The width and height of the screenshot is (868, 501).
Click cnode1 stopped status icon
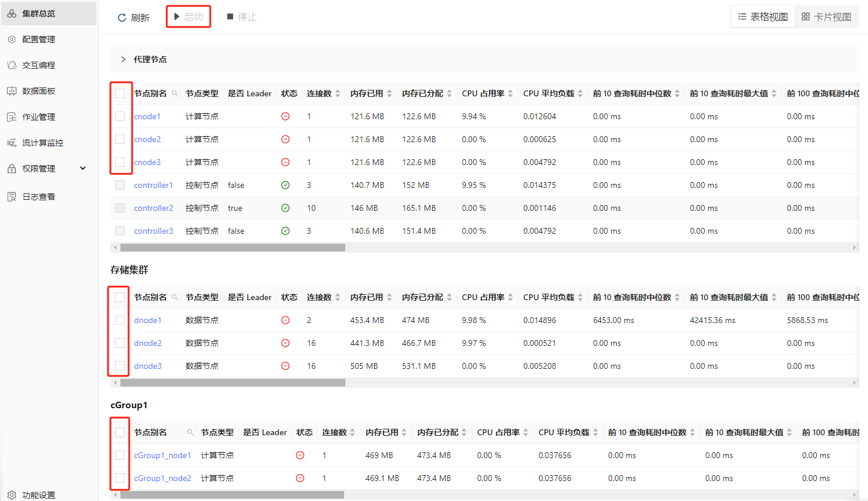coord(285,116)
